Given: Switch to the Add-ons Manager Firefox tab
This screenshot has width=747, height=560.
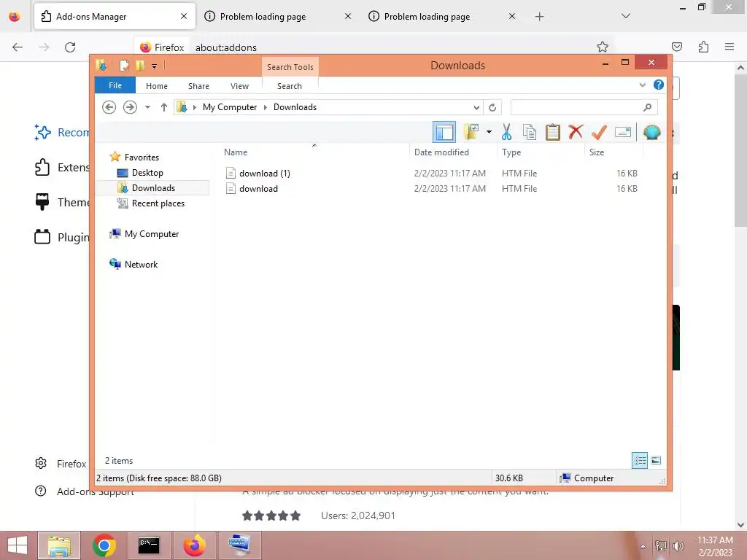Looking at the screenshot, I should [x=115, y=16].
